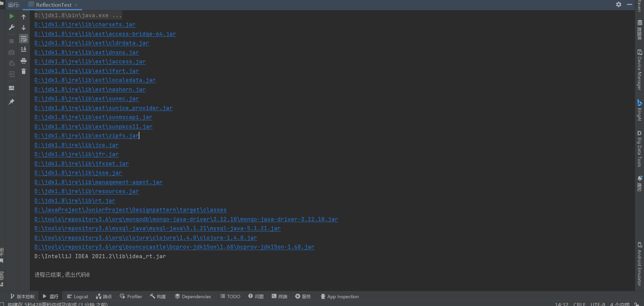Open run panel settings gear
This screenshot has height=306, width=644.
point(619,4)
